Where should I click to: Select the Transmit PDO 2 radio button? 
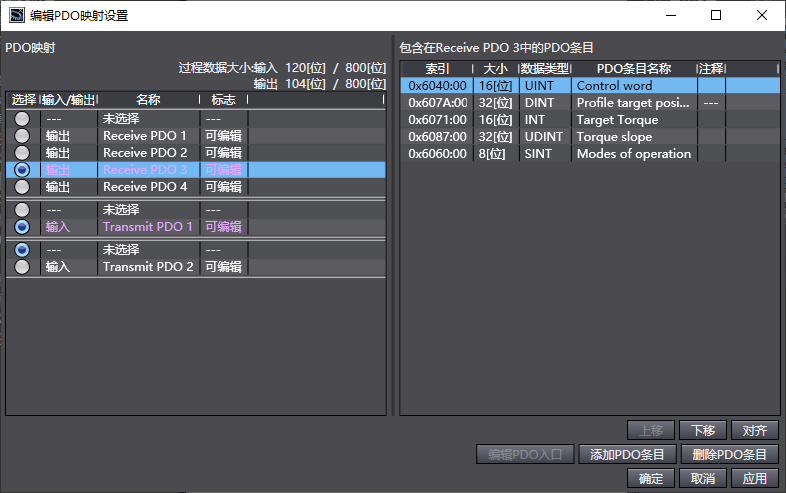point(22,267)
